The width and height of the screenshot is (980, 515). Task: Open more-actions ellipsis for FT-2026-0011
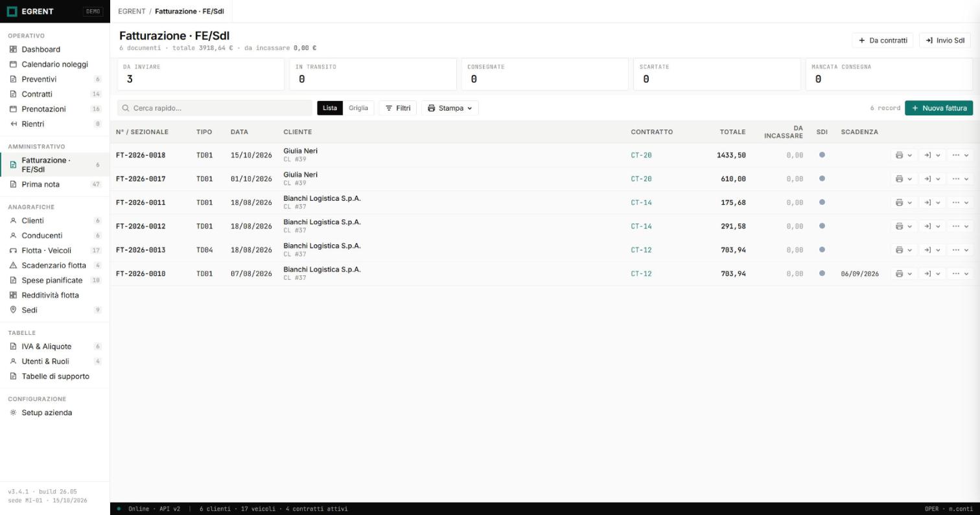pos(955,203)
